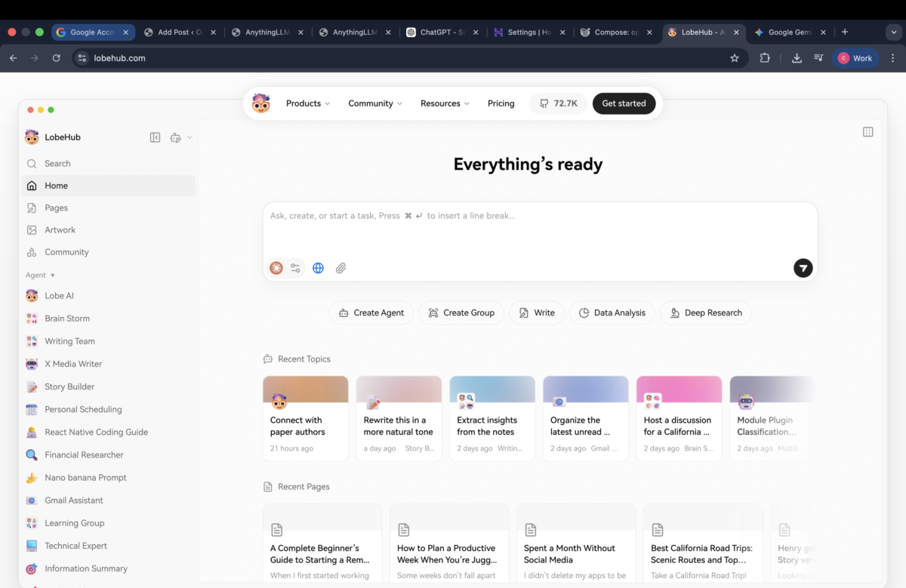Send the message with the arrow button
This screenshot has width=906, height=588.
(803, 268)
